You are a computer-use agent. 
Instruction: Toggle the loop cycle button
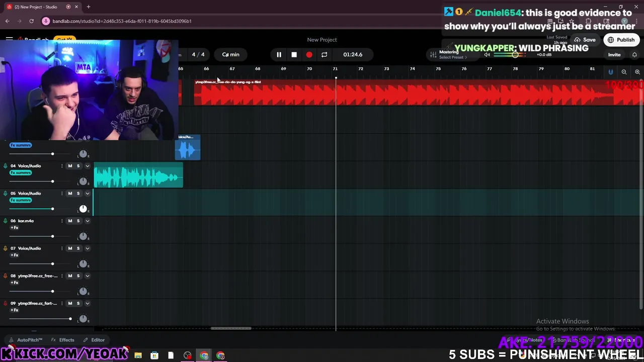[x=324, y=54]
